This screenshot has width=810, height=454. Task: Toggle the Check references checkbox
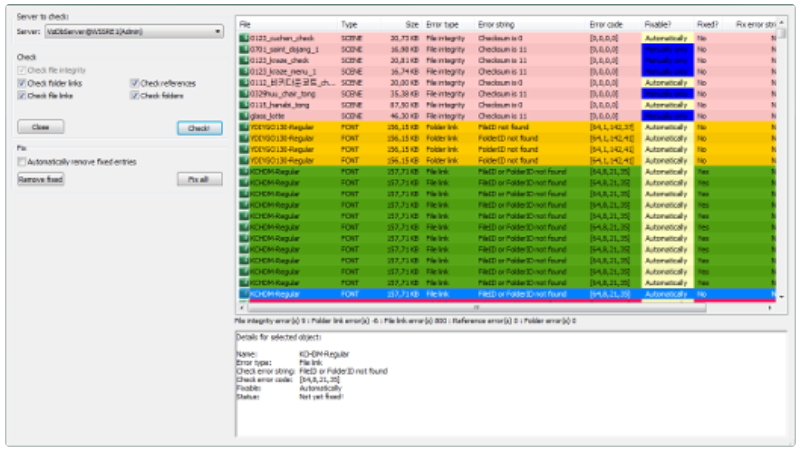(135, 83)
